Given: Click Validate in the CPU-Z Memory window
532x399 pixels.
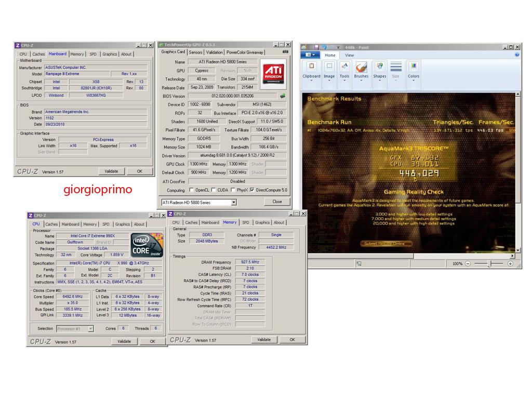Looking at the screenshot, I should coord(264,340).
